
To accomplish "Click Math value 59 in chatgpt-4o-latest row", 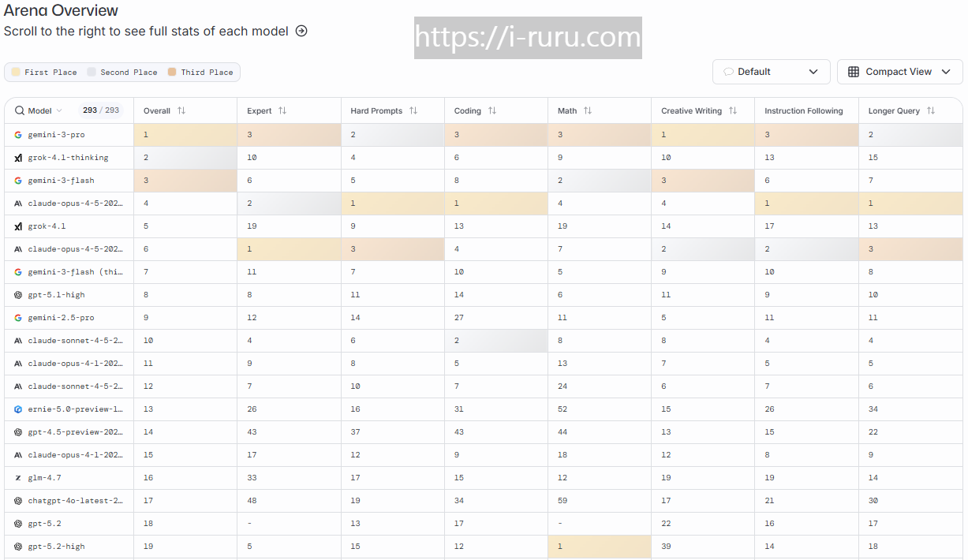I will [562, 501].
